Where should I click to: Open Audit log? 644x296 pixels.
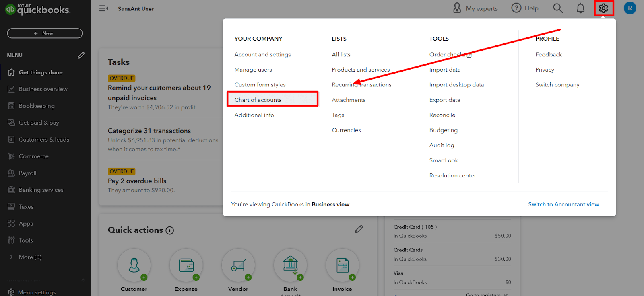click(x=442, y=145)
